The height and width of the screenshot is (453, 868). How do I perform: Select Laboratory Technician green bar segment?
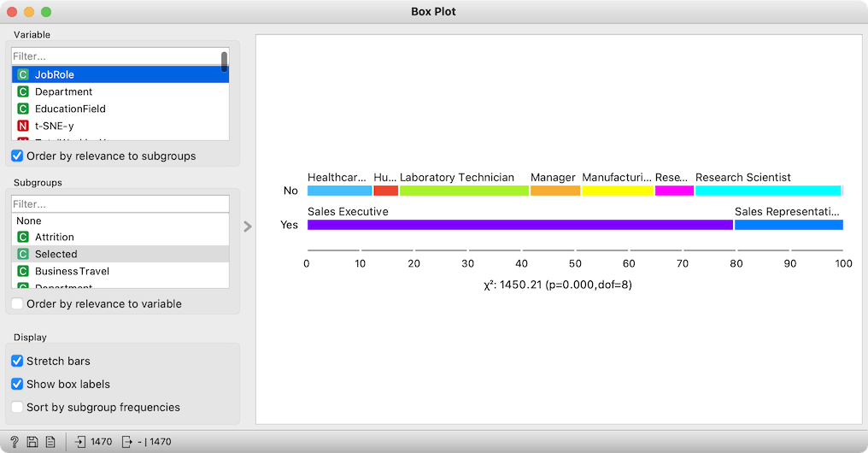coord(464,191)
